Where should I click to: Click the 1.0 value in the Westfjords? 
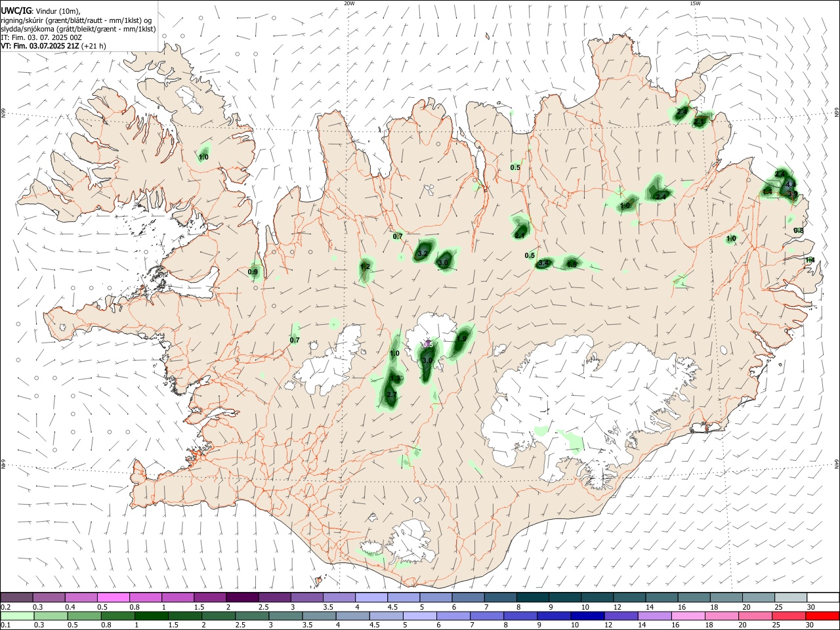pyautogui.click(x=203, y=157)
